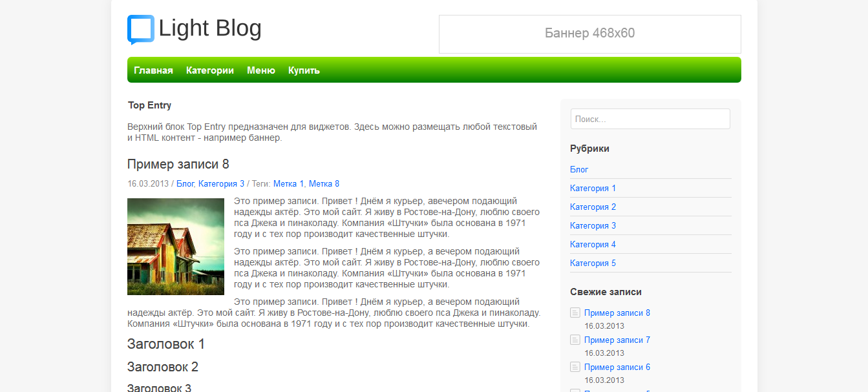Open the Купить menu item

[304, 70]
